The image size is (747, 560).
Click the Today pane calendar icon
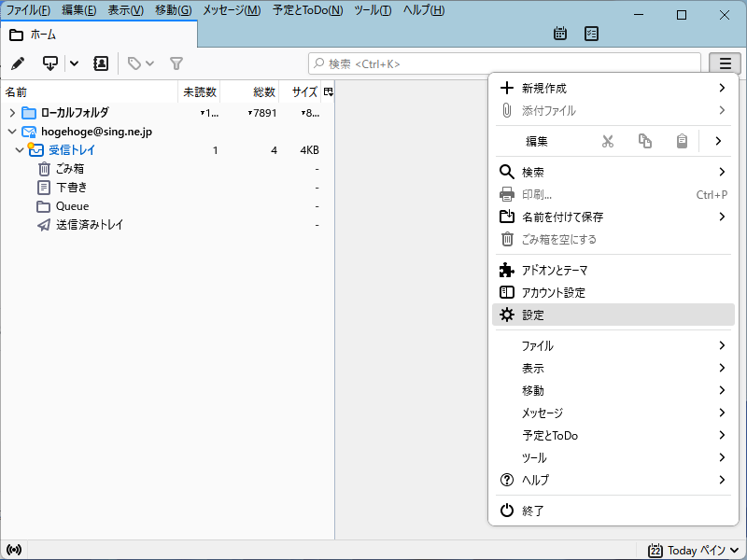coord(655,551)
